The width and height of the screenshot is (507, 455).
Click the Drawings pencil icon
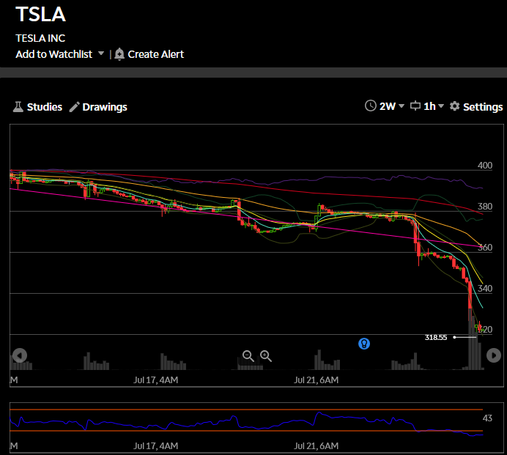[74, 107]
